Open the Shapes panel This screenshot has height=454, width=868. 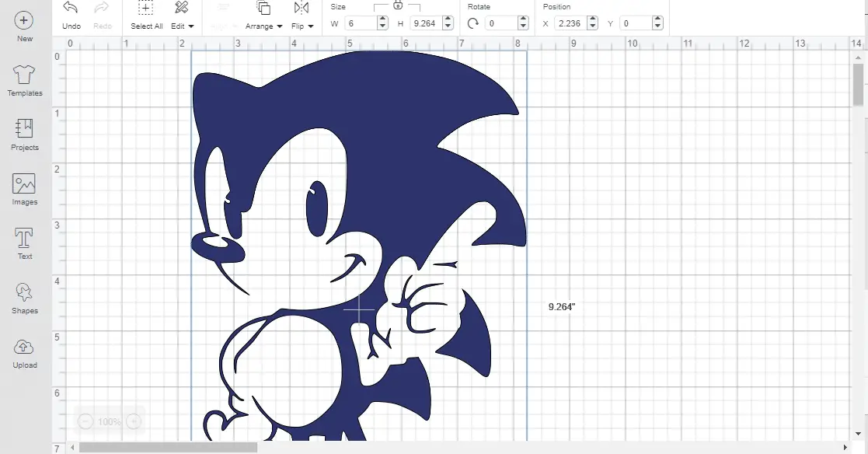[24, 299]
